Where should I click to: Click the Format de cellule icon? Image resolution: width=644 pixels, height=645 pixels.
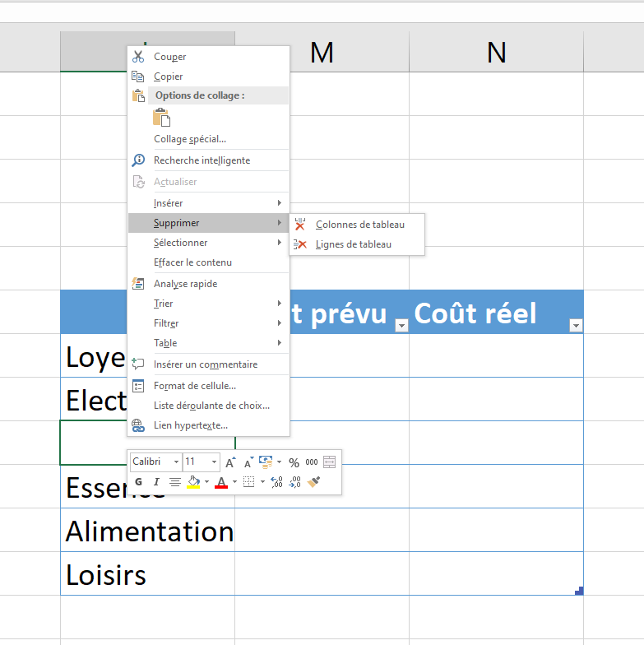click(138, 385)
